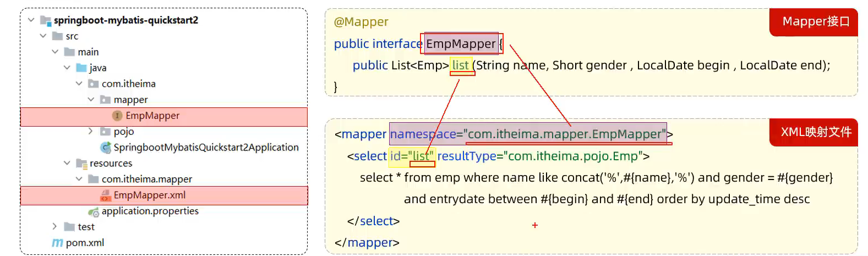Click the red XML映射文件 label
The height and width of the screenshot is (256, 868).
pyautogui.click(x=816, y=132)
